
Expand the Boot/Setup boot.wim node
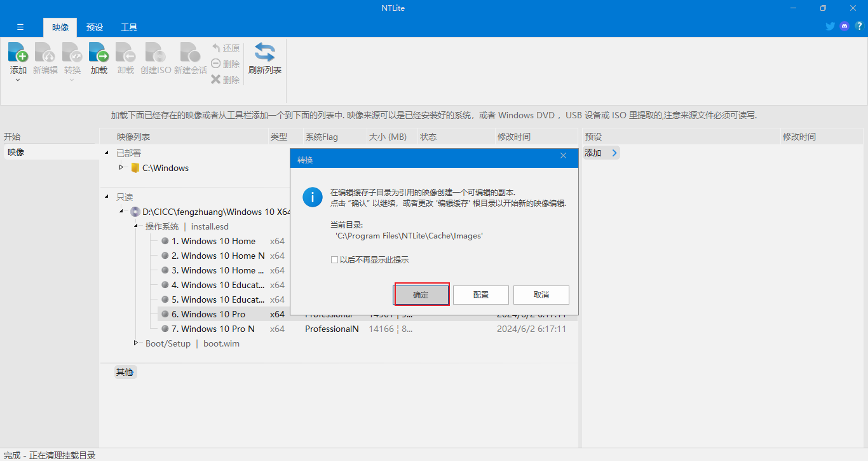pos(136,343)
